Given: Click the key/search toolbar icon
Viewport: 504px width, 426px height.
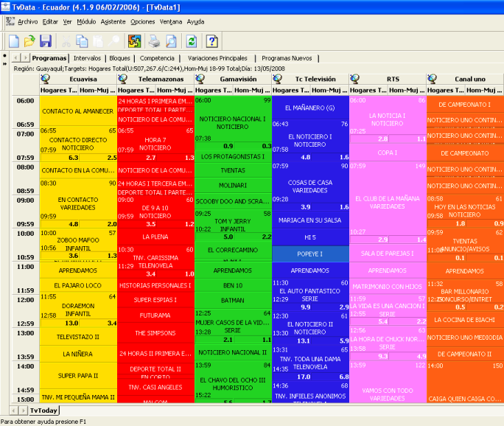Looking at the screenshot, I should 113,41.
